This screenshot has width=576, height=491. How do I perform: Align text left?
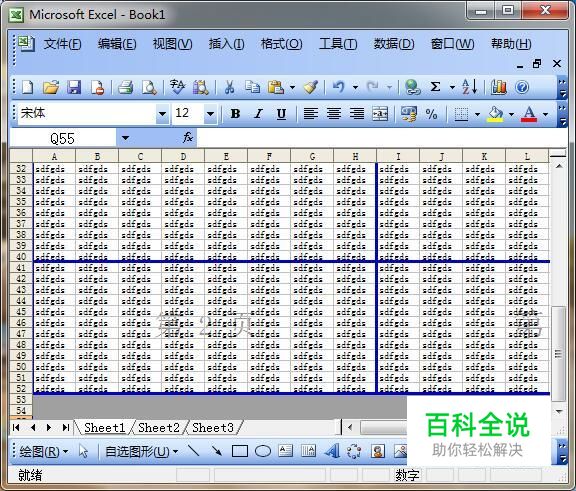click(311, 114)
